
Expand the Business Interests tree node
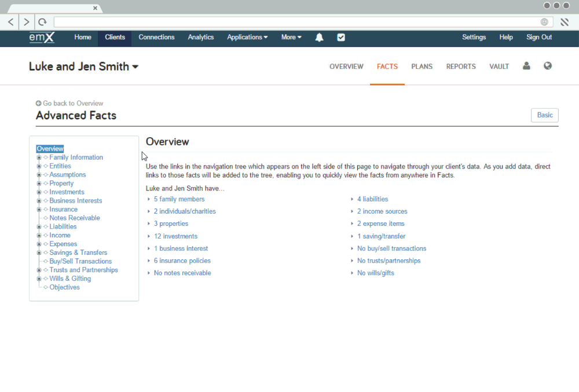coord(39,201)
